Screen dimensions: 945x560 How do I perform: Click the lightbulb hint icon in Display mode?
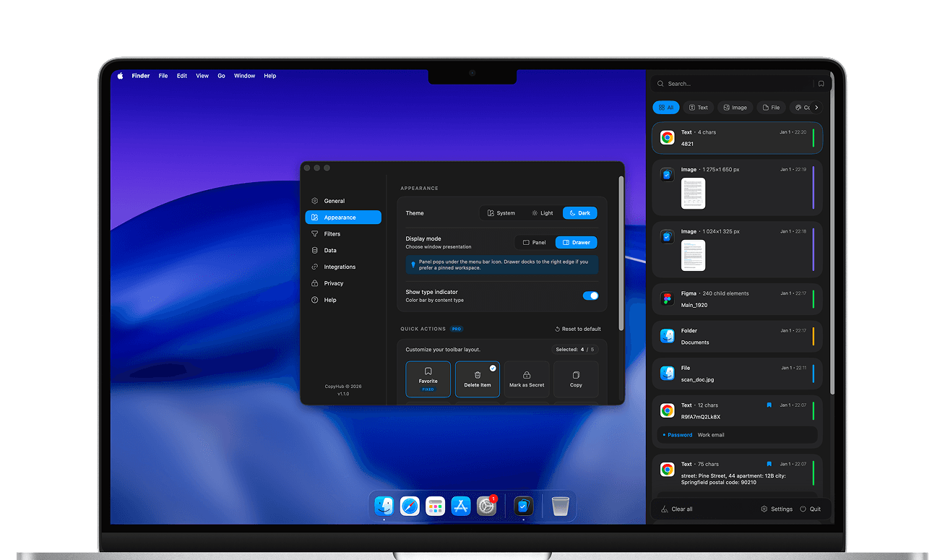tap(413, 264)
